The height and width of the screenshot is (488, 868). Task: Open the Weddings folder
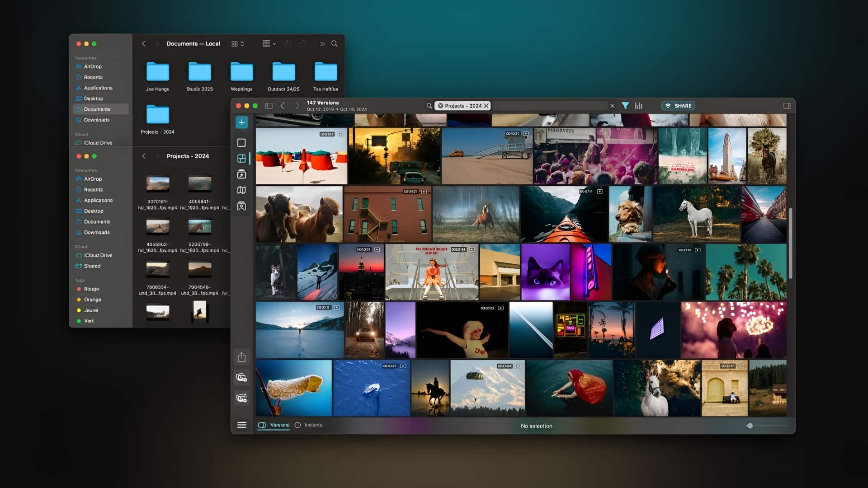pos(241,72)
